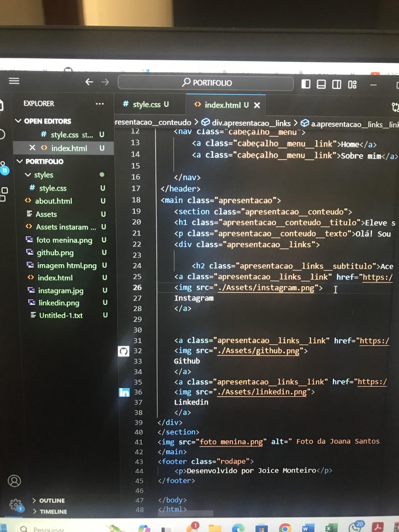This screenshot has width=399, height=532.
Task: Click the PORTIFOLIO command center search box
Action: [206, 83]
